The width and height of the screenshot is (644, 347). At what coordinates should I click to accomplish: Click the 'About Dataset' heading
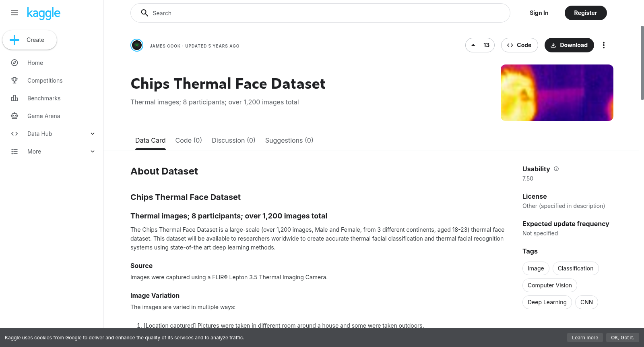click(164, 171)
